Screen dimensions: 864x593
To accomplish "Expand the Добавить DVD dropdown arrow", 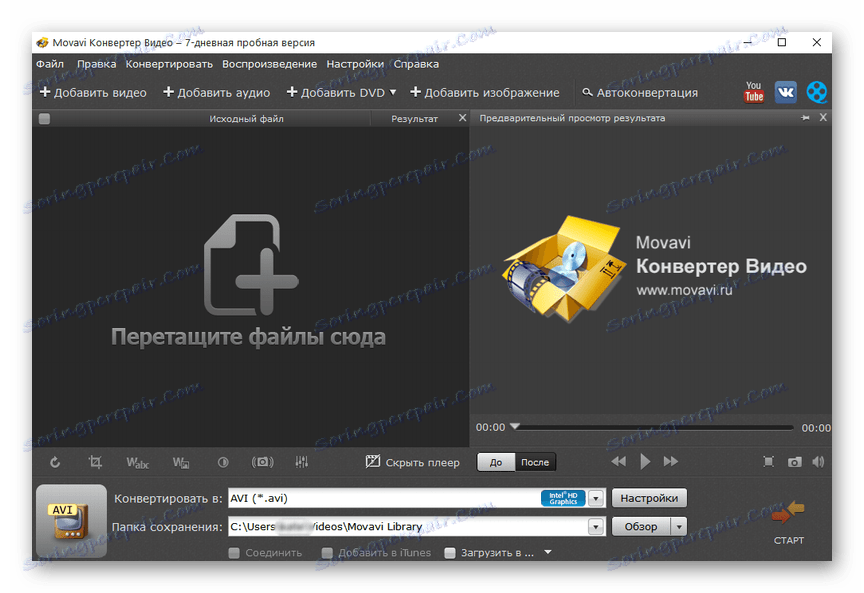I will coord(393,92).
